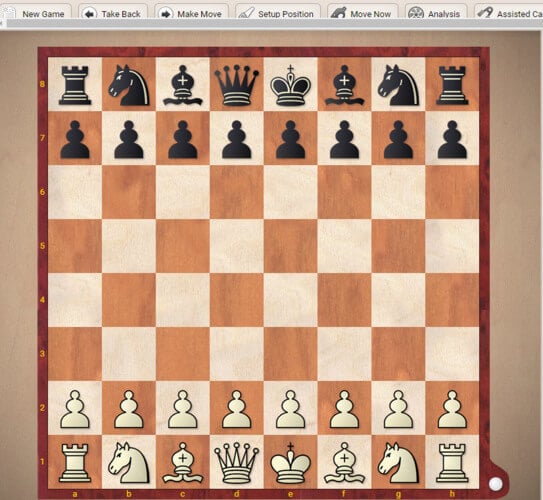Open Setup Position
The width and height of the screenshot is (543, 500).
(x=278, y=12)
